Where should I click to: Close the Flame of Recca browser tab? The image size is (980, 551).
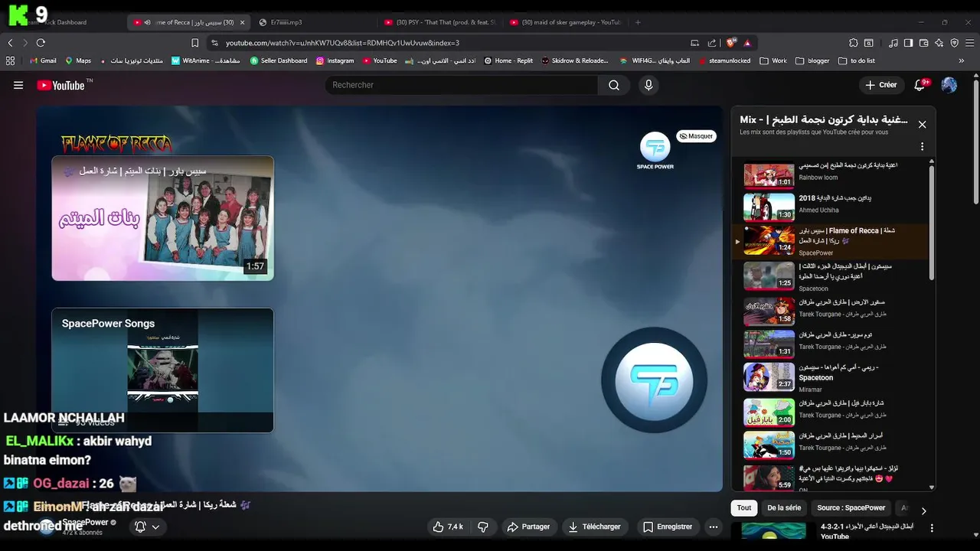[x=242, y=22]
